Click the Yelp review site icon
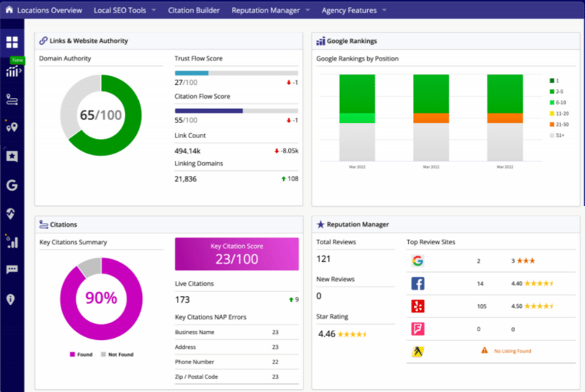Viewport: 585px width, 392px height. (x=418, y=306)
